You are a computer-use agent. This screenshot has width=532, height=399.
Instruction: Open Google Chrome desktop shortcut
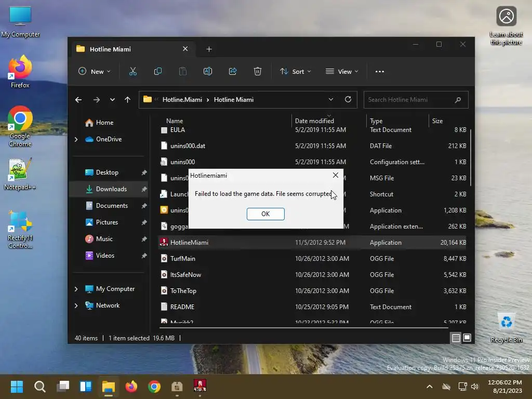[x=20, y=126]
